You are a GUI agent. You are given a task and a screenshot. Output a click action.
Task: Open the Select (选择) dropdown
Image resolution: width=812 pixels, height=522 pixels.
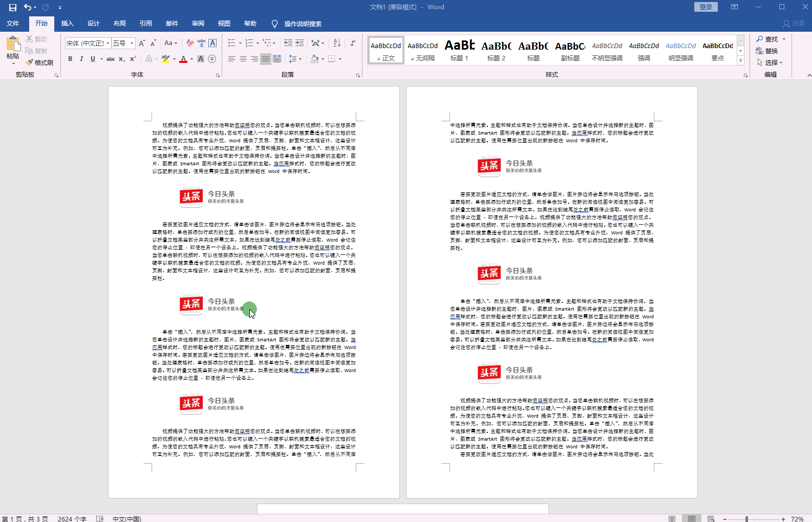tap(770, 62)
